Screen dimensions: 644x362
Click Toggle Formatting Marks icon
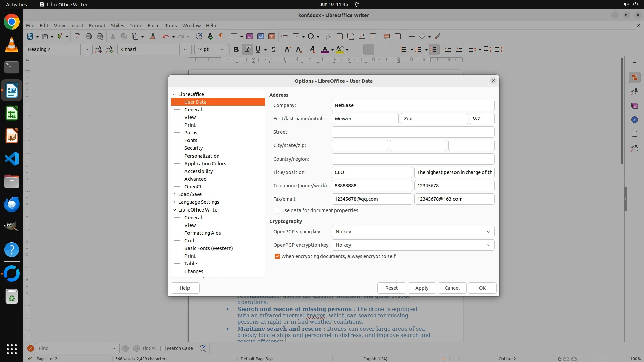click(221, 36)
